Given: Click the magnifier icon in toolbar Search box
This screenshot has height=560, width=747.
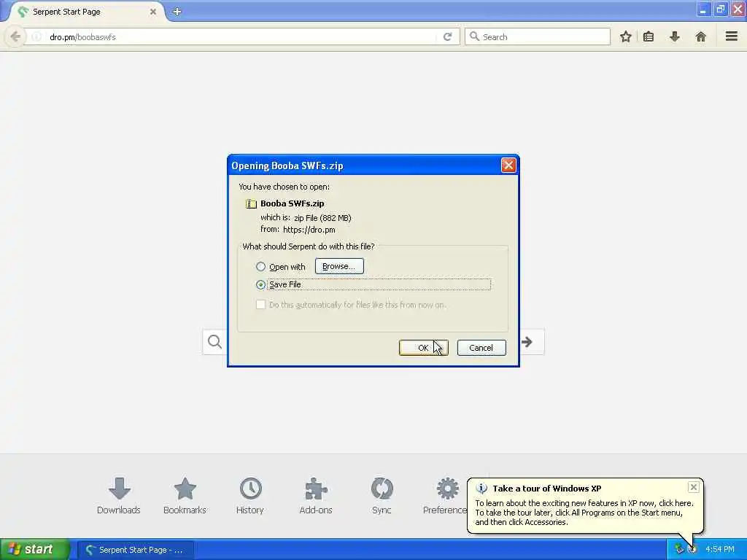Looking at the screenshot, I should (x=474, y=36).
